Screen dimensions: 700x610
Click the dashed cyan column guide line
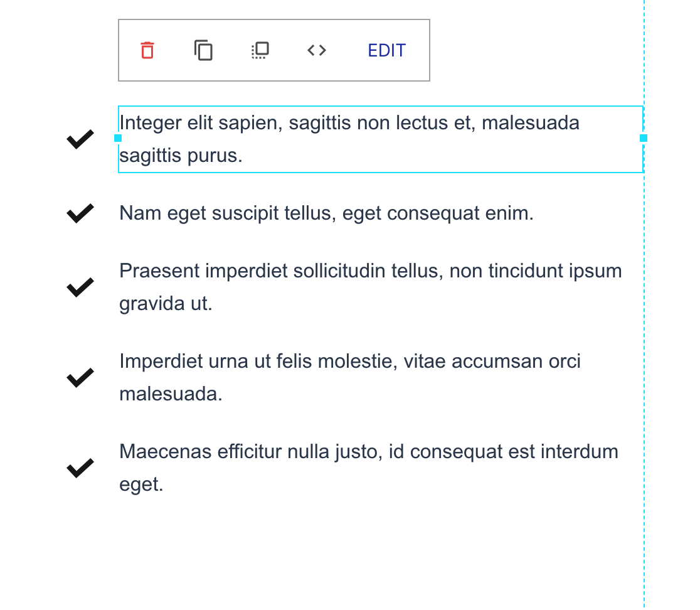(644, 357)
